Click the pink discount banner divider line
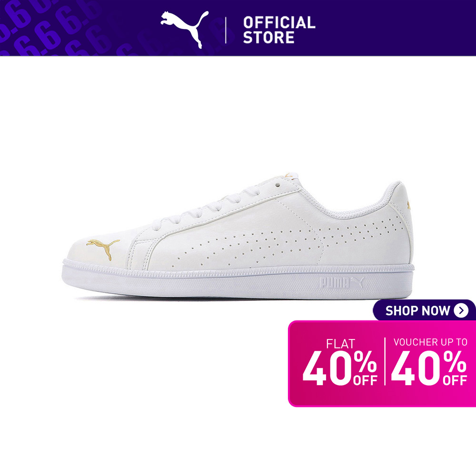This screenshot has height=476, width=476. click(385, 361)
